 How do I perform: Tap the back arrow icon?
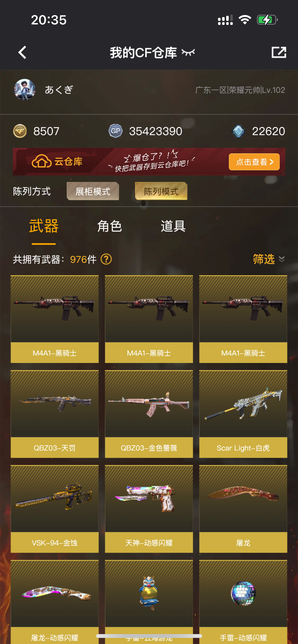click(x=22, y=52)
